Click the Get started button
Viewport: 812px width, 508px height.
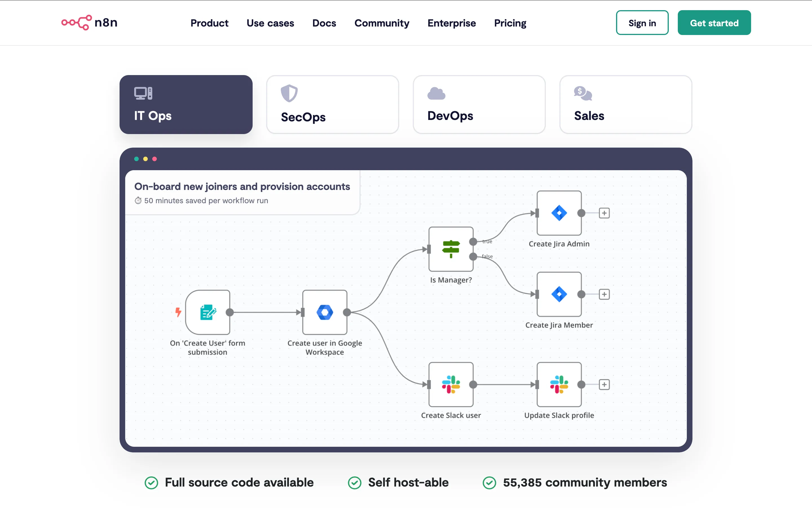[714, 23]
